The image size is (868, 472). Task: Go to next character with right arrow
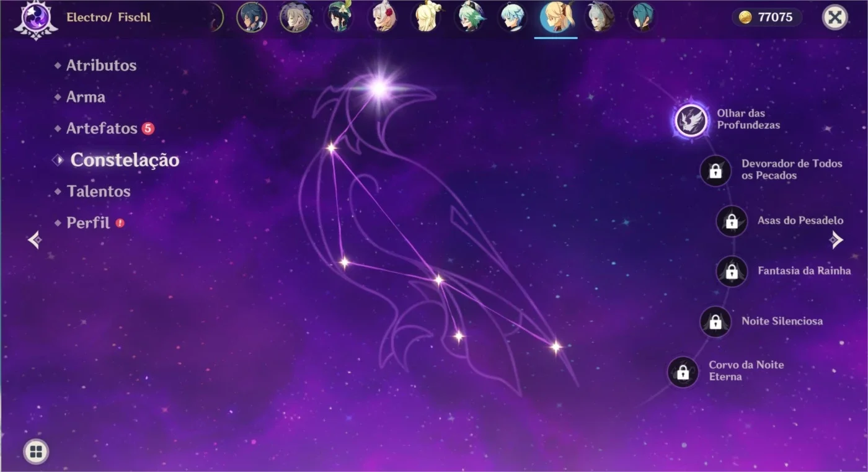[x=837, y=239]
